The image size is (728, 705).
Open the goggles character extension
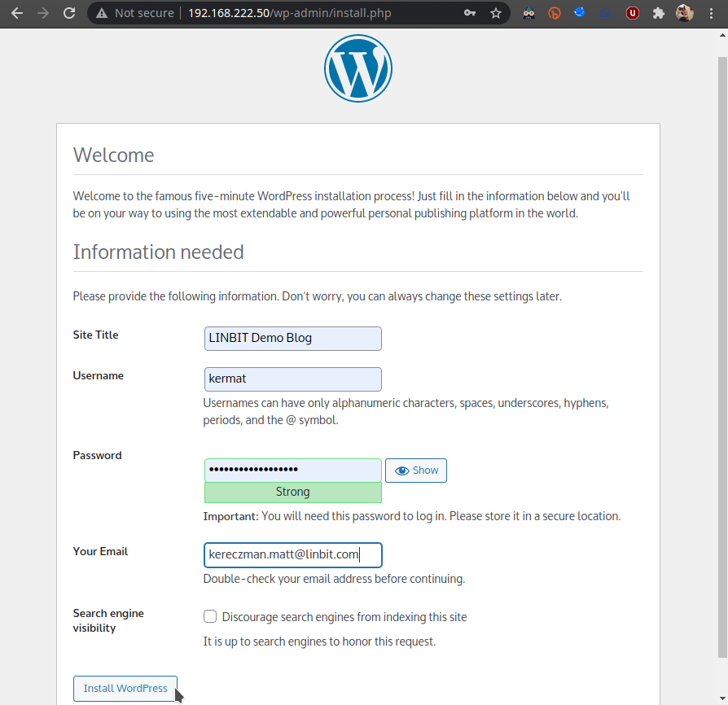click(x=528, y=13)
